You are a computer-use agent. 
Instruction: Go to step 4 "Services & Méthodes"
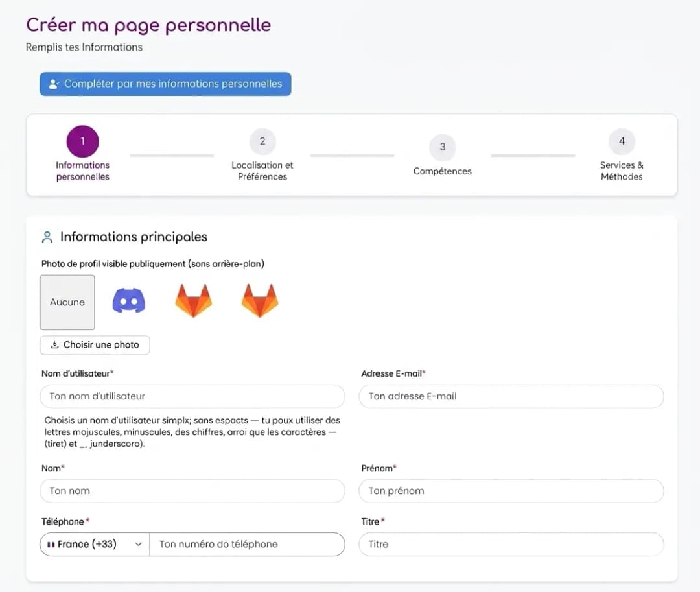[622, 155]
